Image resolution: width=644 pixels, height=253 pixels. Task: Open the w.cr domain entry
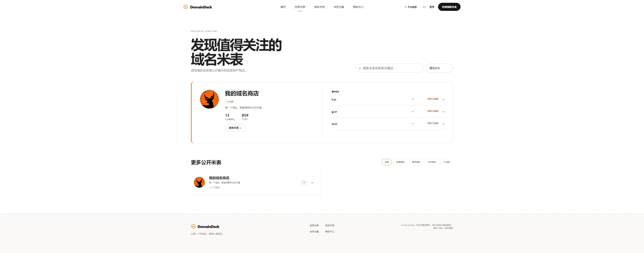388,124
